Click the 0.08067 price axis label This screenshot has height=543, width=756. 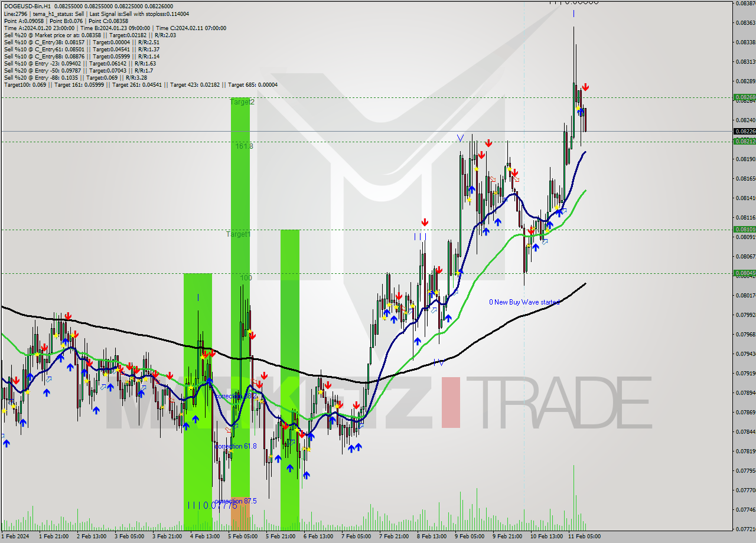(x=745, y=256)
